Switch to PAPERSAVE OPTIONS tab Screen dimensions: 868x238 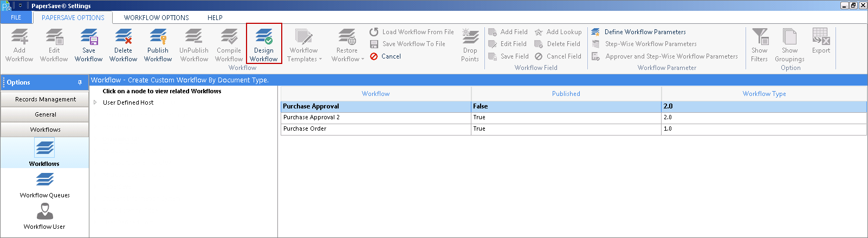[x=73, y=17]
